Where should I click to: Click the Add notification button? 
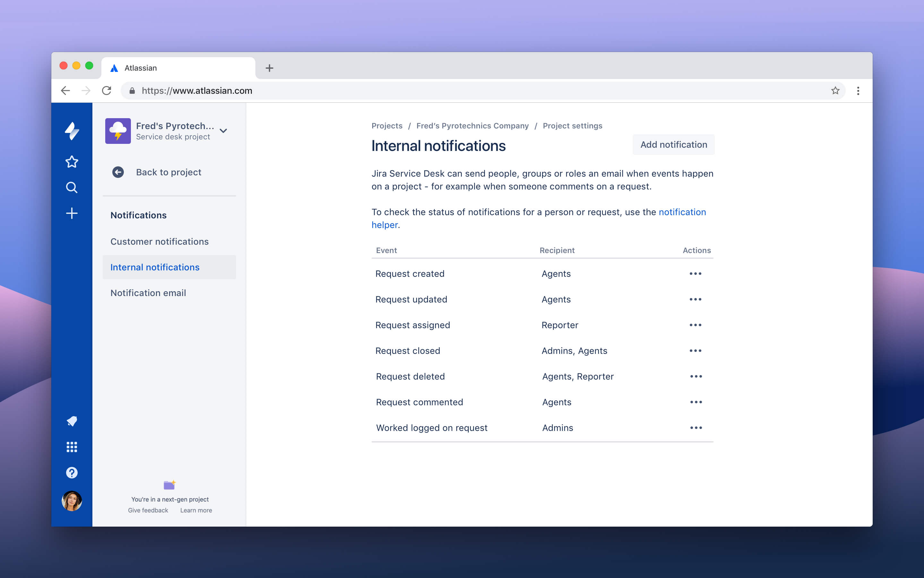[673, 144]
